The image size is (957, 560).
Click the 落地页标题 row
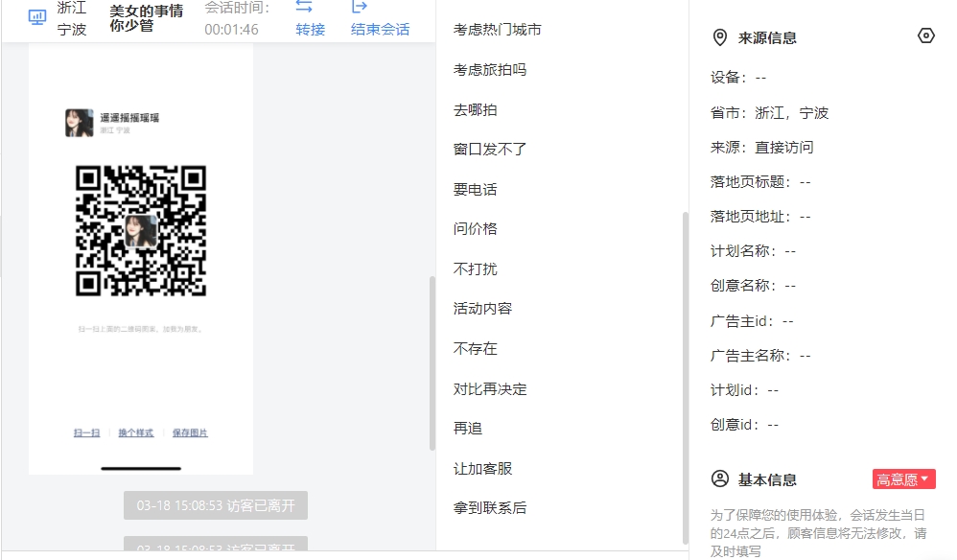click(760, 182)
